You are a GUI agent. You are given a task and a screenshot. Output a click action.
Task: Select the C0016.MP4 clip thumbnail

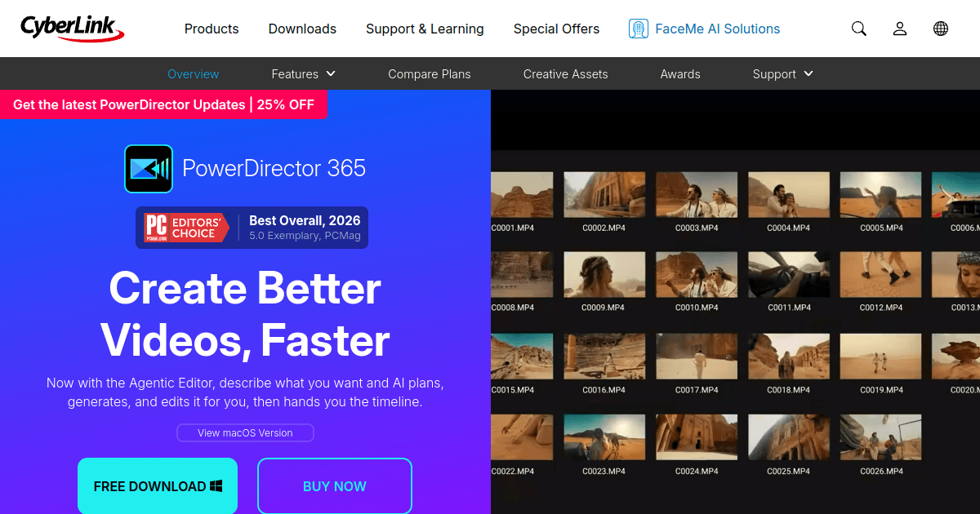click(604, 357)
